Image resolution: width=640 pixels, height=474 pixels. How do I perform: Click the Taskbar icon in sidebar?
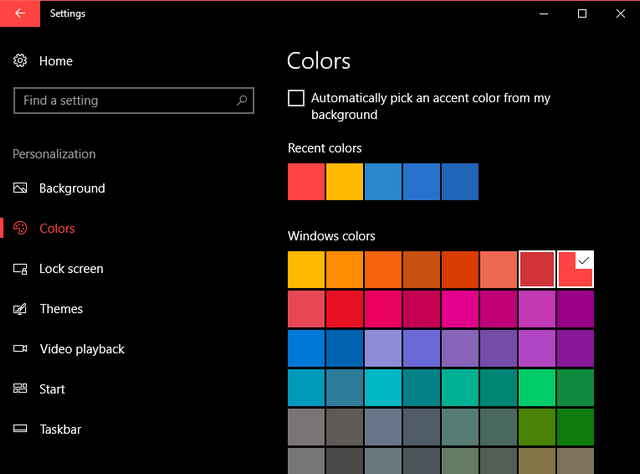(x=20, y=428)
